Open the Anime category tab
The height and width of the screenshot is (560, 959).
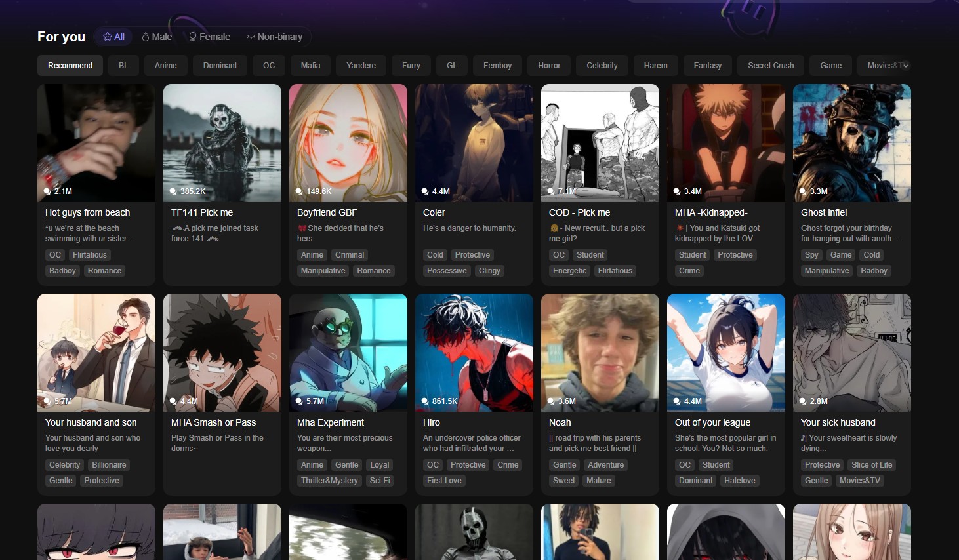(166, 66)
